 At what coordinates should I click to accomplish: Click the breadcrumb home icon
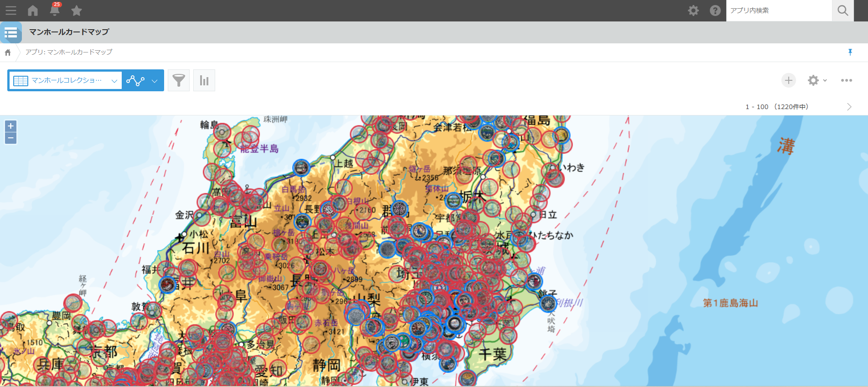coord(8,52)
